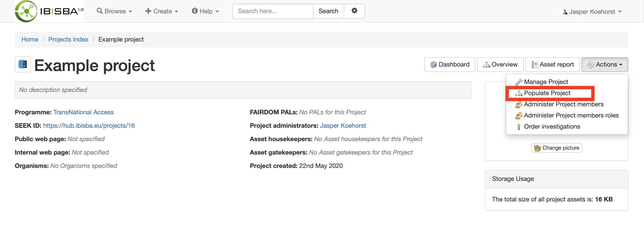Open the Overview hierarchy button
Image resolution: width=644 pixels, height=226 pixels.
click(x=500, y=65)
